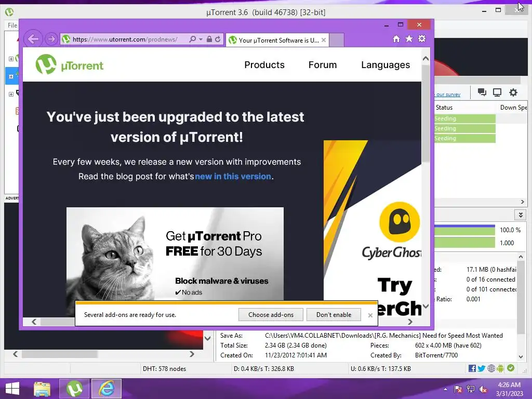The width and height of the screenshot is (532, 399).
Task: Open µTorrent preferences gear icon
Action: click(x=513, y=92)
